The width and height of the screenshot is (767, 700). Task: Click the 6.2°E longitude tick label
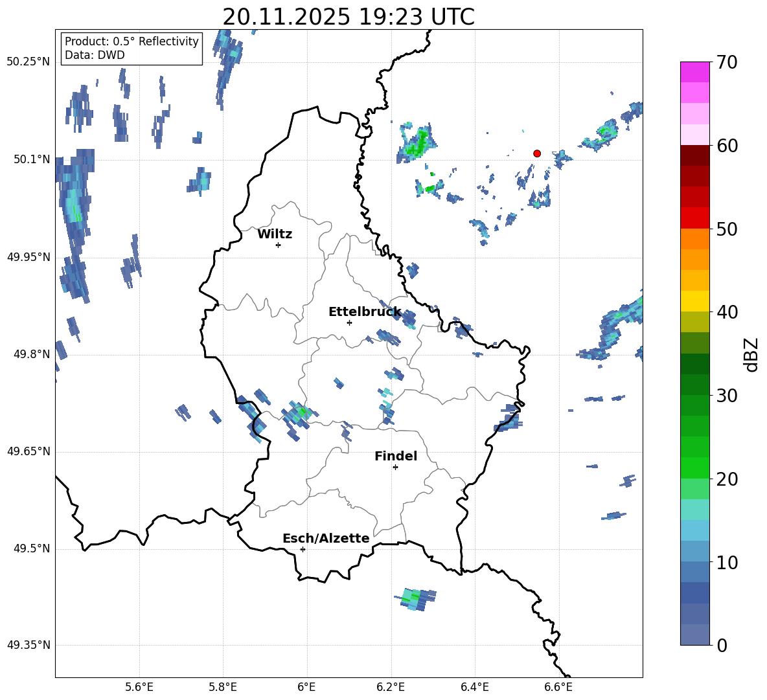[x=391, y=686]
